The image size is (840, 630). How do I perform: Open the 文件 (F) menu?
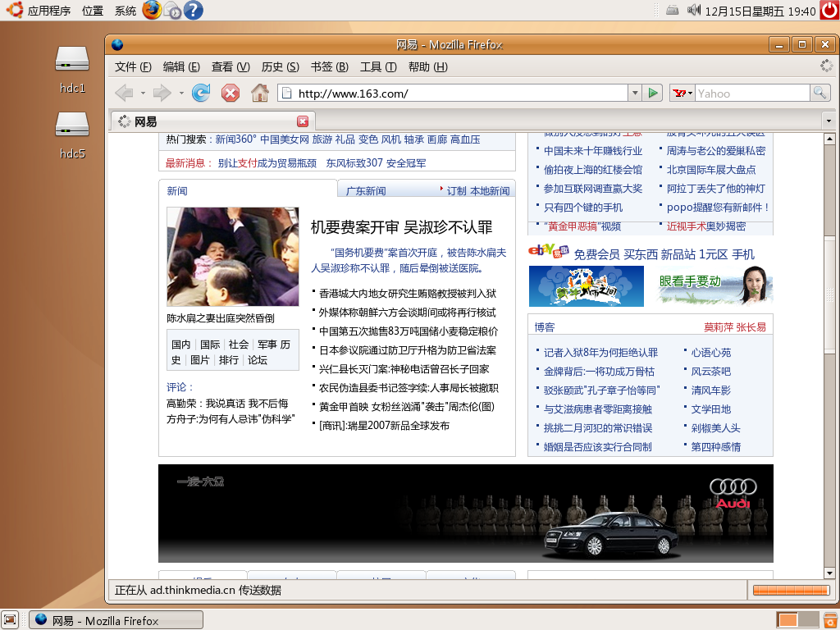(133, 66)
